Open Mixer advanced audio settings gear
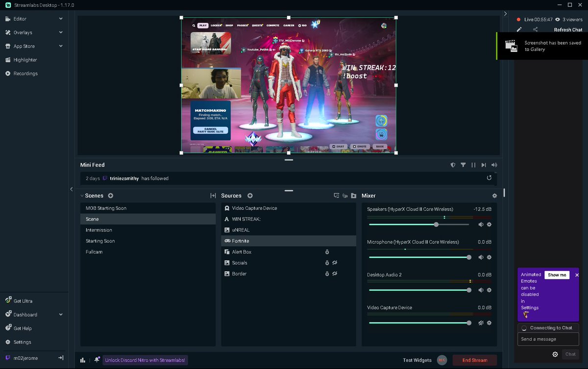This screenshot has width=588, height=369. [x=494, y=196]
